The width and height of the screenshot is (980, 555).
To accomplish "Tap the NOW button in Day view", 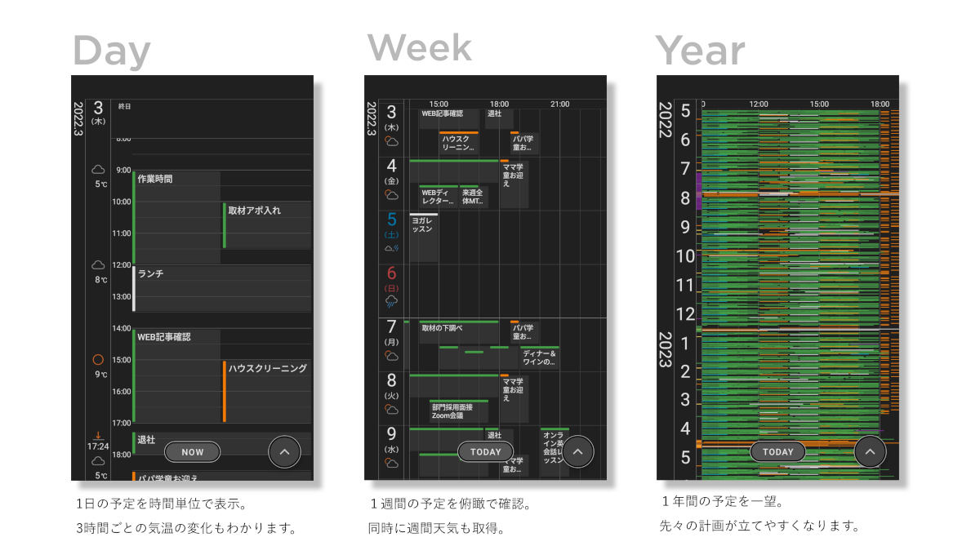I will click(193, 451).
